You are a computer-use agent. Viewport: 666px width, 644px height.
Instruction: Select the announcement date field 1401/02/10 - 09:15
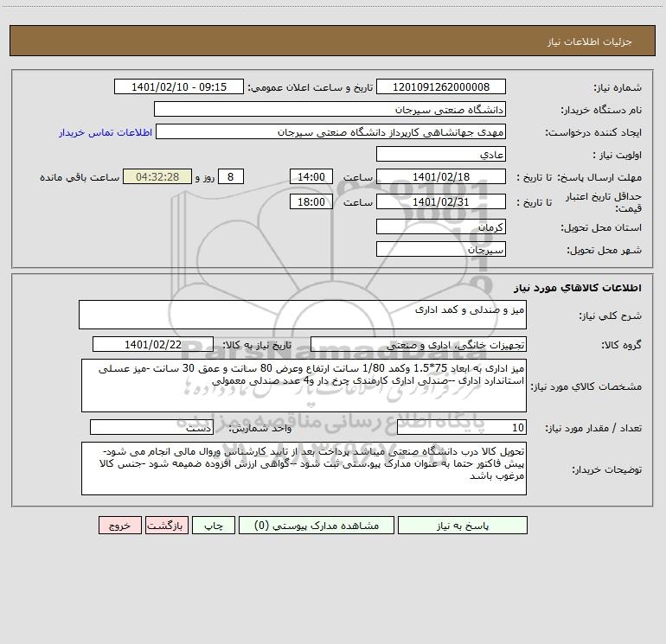click(x=179, y=86)
